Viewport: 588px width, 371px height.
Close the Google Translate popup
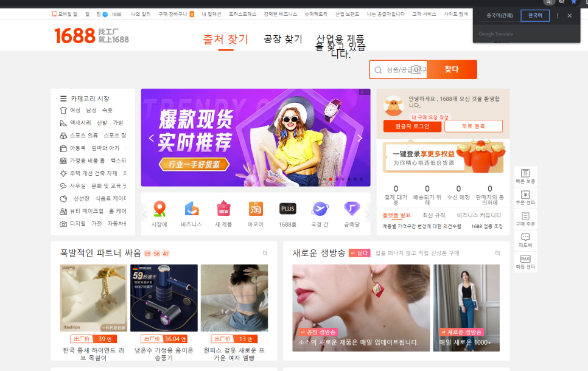[570, 16]
